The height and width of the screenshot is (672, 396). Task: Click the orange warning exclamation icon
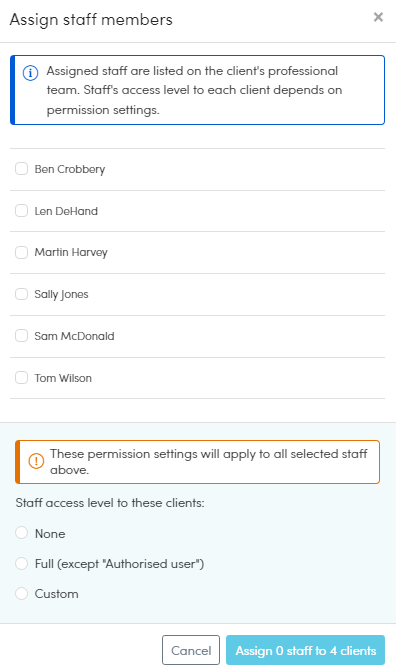click(x=36, y=461)
